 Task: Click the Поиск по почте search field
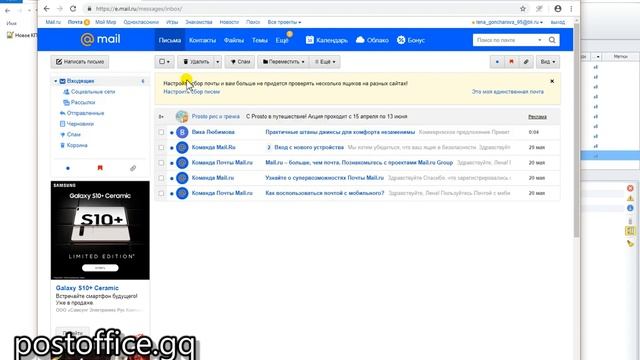(x=505, y=40)
